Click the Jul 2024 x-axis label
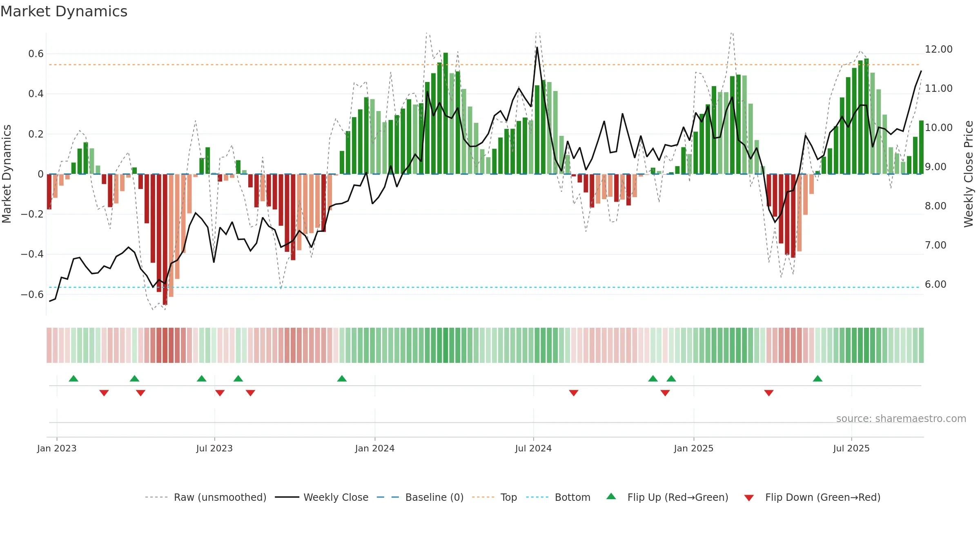 tap(533, 448)
